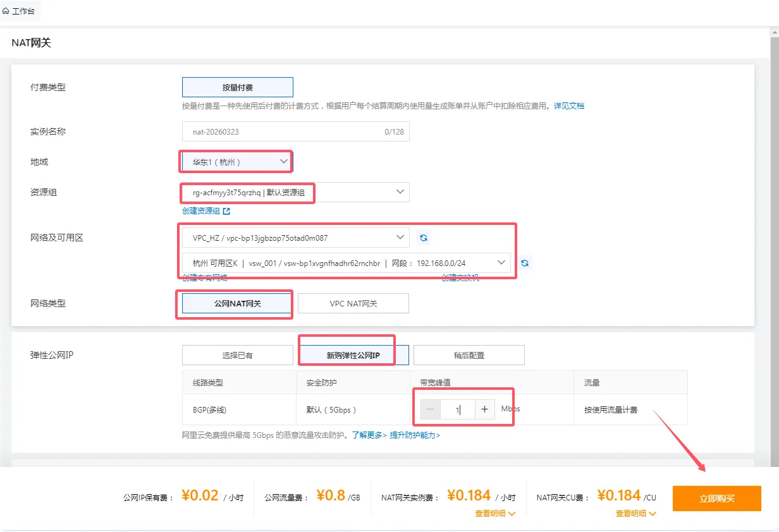This screenshot has height=532, width=779.
Task: Refresh the VPC list with the refresh icon
Action: point(424,238)
